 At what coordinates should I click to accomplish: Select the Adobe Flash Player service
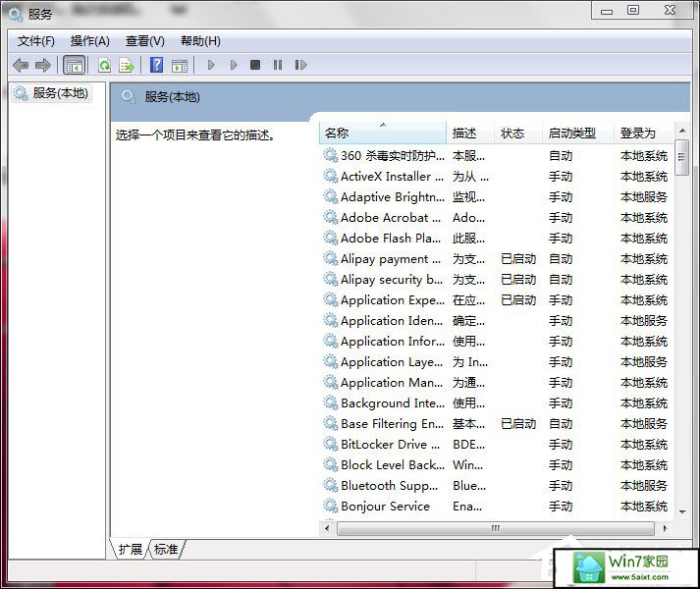tap(496, 238)
